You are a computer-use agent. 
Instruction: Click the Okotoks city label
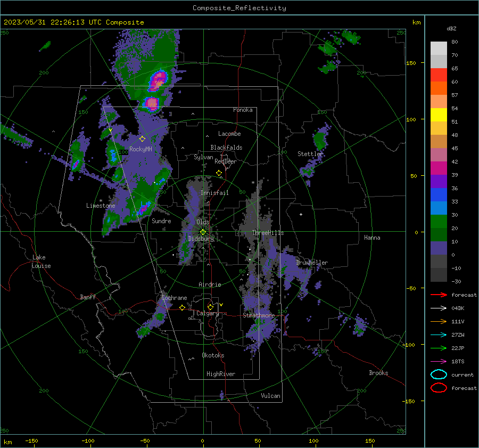pyautogui.click(x=213, y=355)
